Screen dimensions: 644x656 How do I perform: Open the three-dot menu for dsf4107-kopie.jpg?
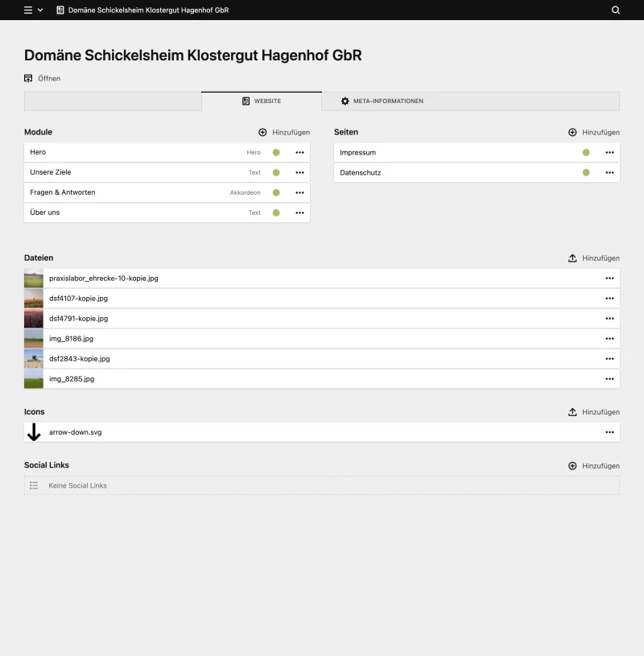609,298
